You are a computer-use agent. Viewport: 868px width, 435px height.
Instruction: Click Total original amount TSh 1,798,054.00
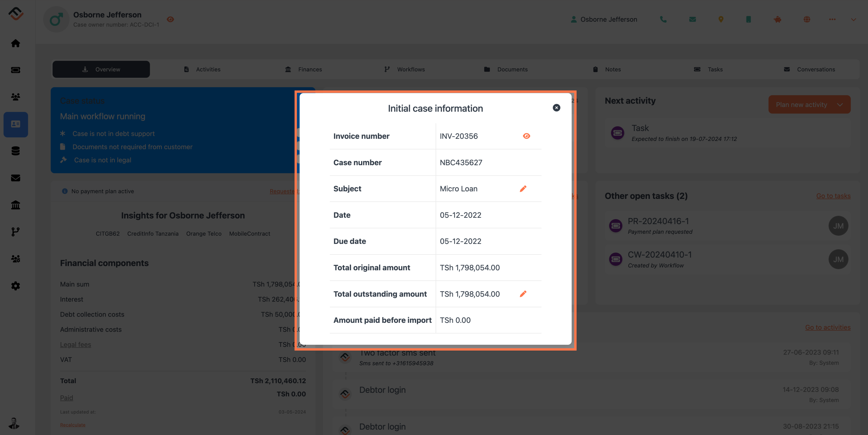click(469, 268)
